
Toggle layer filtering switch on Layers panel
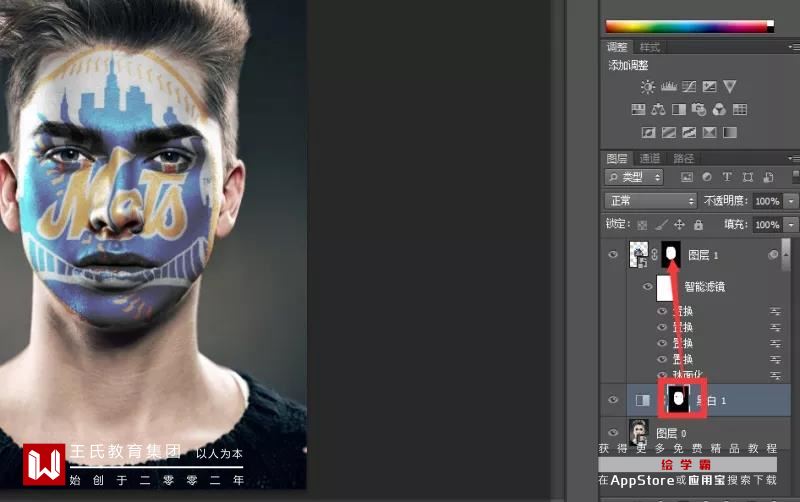tap(795, 177)
